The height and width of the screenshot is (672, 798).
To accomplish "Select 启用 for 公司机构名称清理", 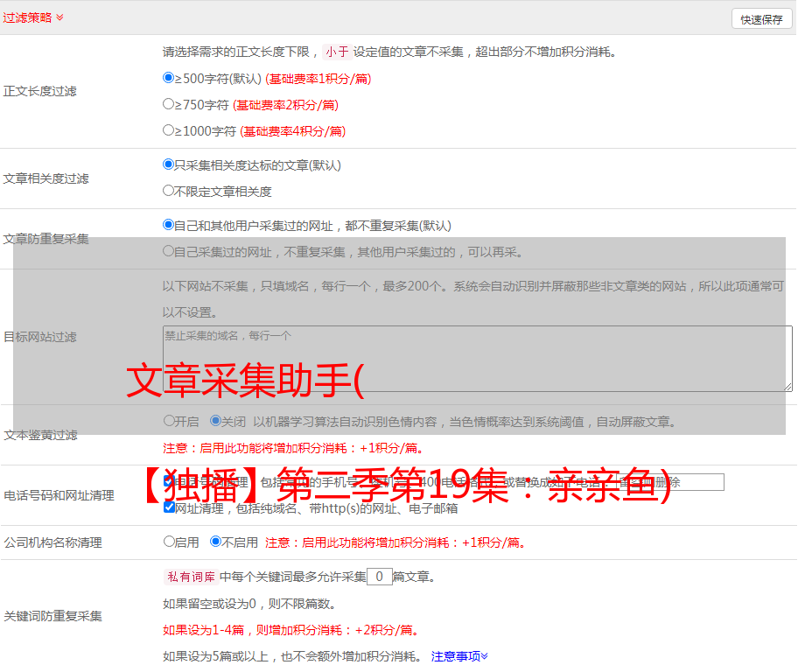I will coord(169,541).
